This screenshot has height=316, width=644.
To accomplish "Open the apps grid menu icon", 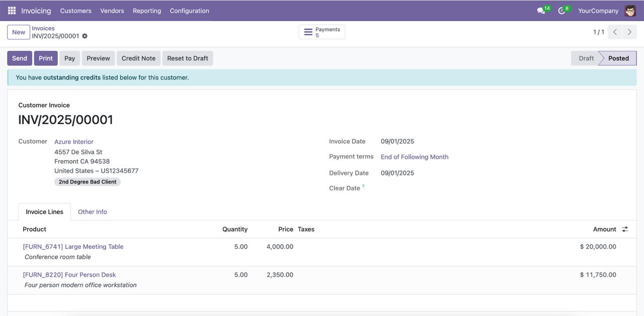I will [x=12, y=11].
